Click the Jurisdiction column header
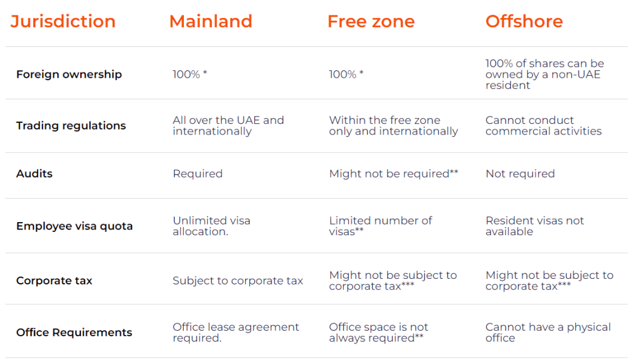The image size is (632, 364). [63, 22]
